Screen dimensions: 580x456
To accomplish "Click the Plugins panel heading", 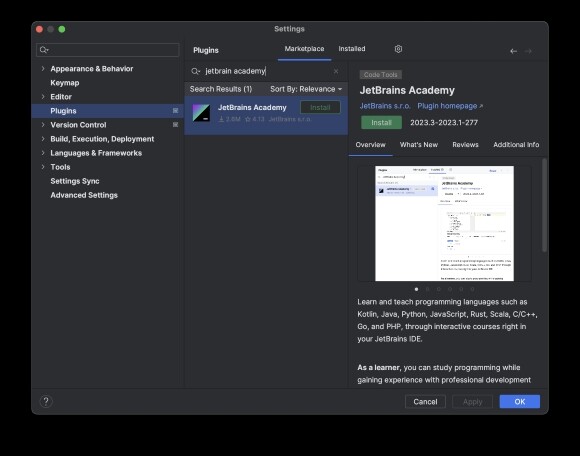I will (x=206, y=50).
